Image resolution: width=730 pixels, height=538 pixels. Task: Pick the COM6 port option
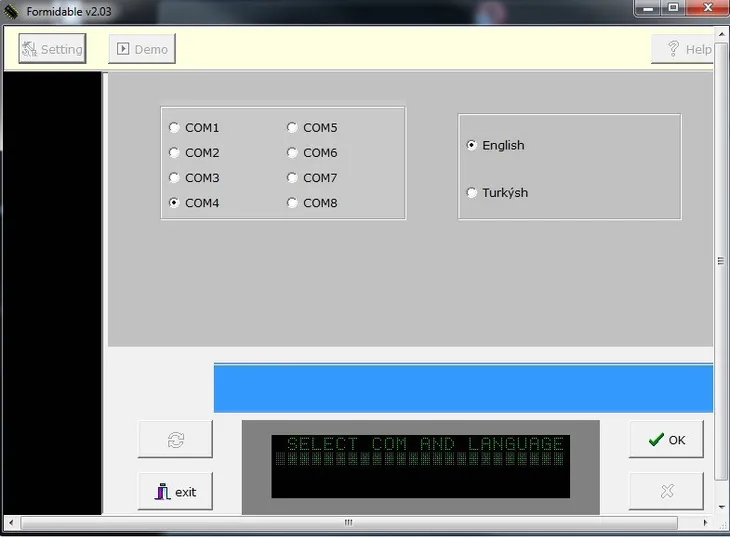[x=293, y=153]
